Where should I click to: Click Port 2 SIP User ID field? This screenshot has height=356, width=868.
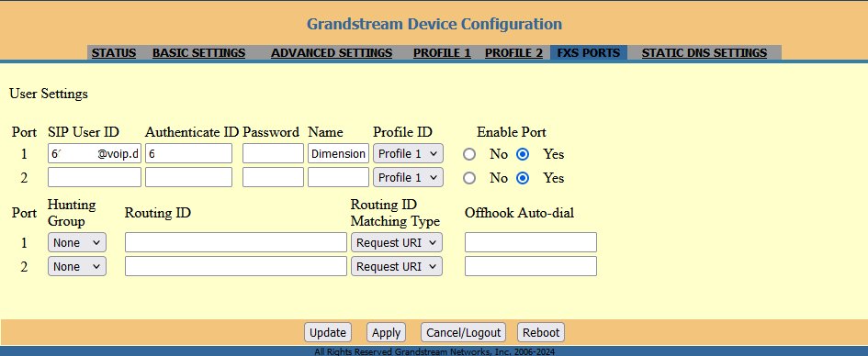click(x=95, y=177)
